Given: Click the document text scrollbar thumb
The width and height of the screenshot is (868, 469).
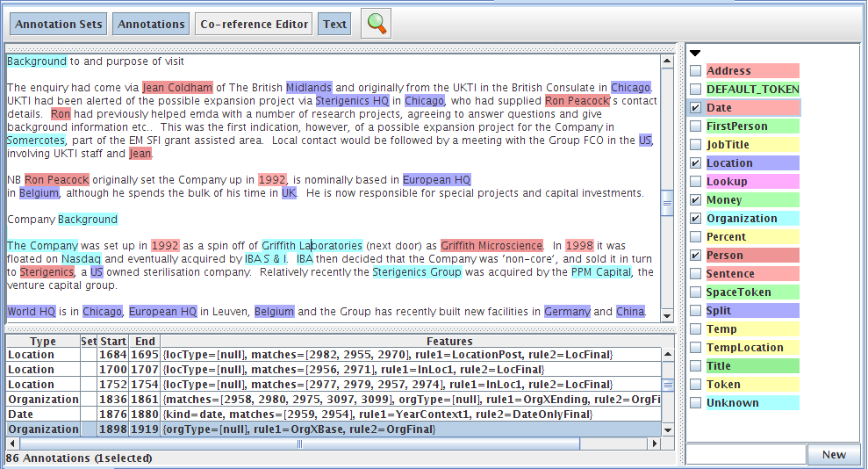Looking at the screenshot, I should tap(667, 203).
